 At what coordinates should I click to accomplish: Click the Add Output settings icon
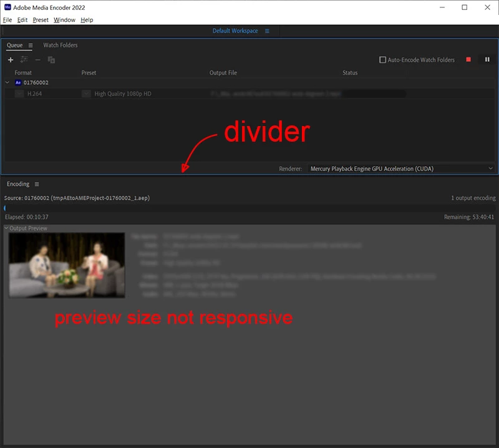click(x=24, y=59)
